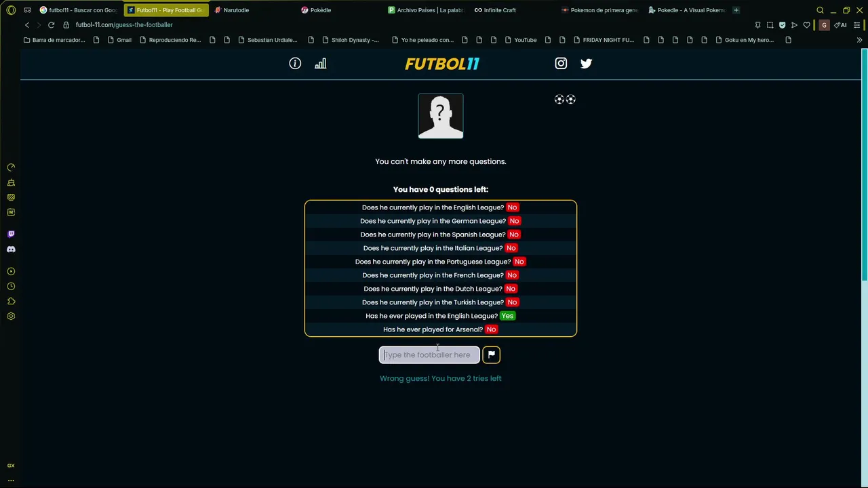Expand hidden bookmarks chevron
This screenshot has width=868, height=488.
pyautogui.click(x=859, y=40)
